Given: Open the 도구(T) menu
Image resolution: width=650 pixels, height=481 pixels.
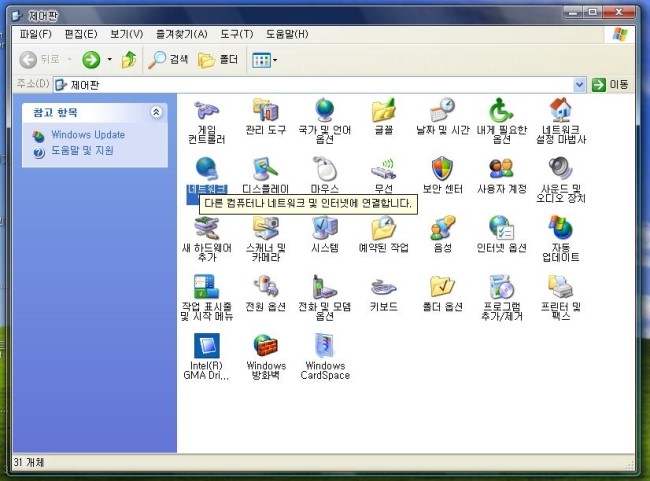Looking at the screenshot, I should tap(236, 34).
